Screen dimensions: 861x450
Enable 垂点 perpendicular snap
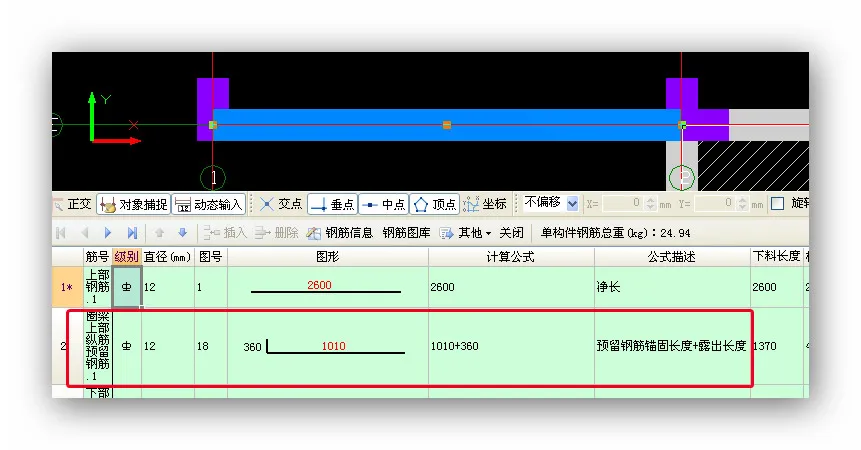click(x=332, y=204)
